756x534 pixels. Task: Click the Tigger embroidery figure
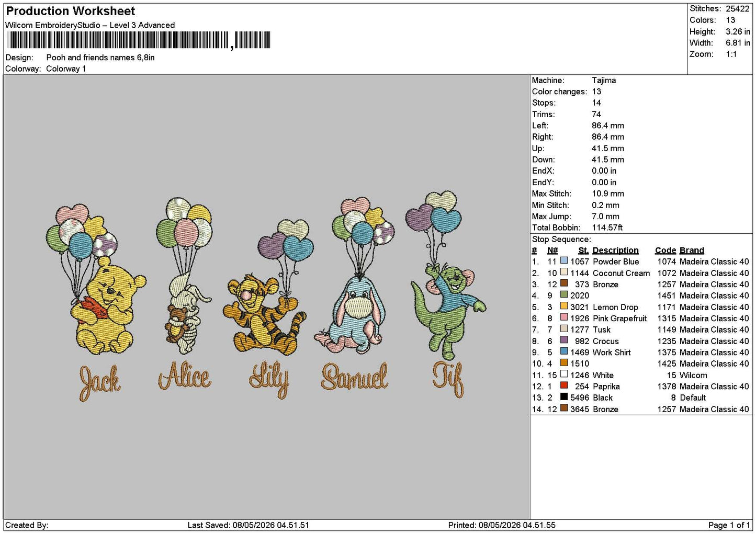[264, 314]
